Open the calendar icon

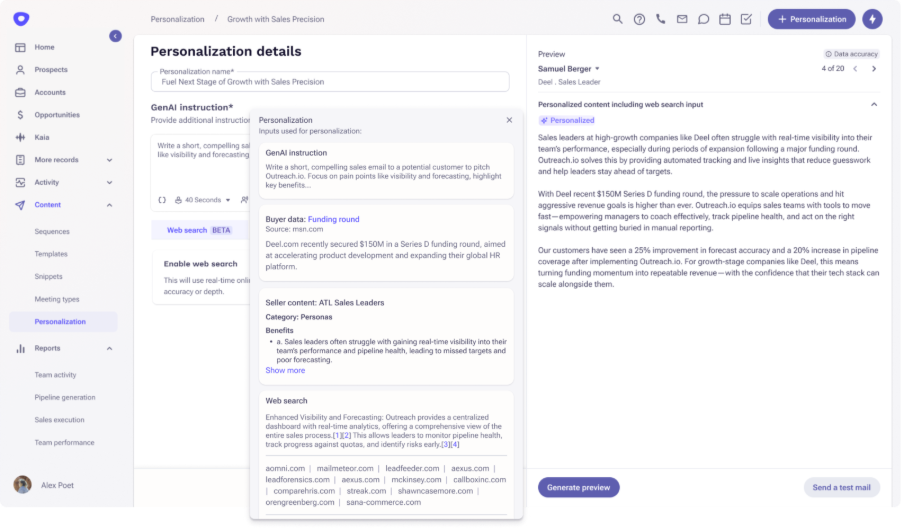[x=725, y=19]
